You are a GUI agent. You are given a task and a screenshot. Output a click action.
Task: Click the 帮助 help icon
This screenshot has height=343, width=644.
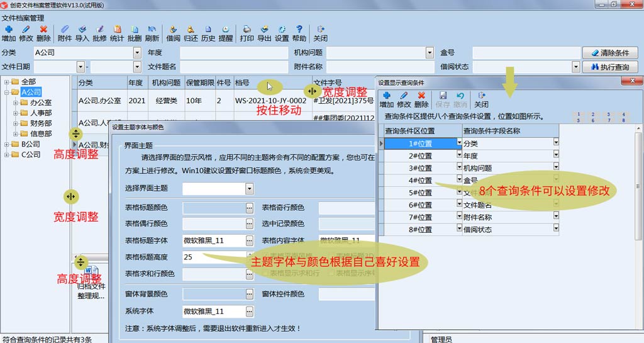299,30
